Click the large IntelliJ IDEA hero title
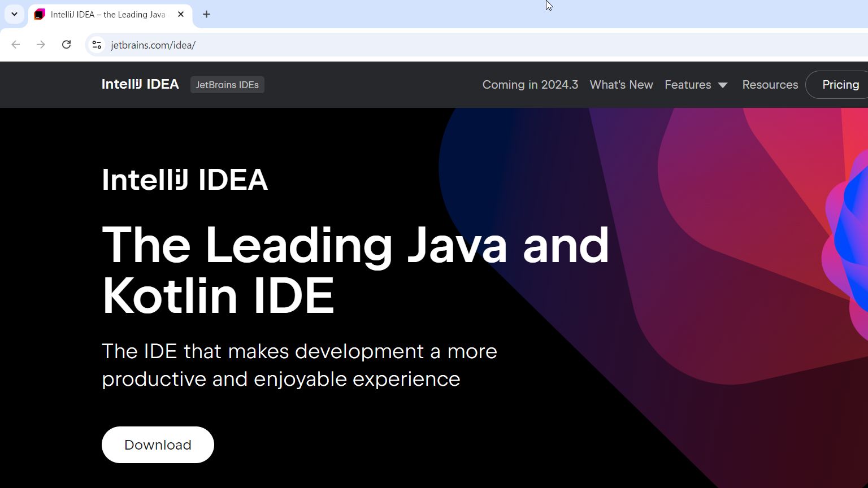 (185, 180)
